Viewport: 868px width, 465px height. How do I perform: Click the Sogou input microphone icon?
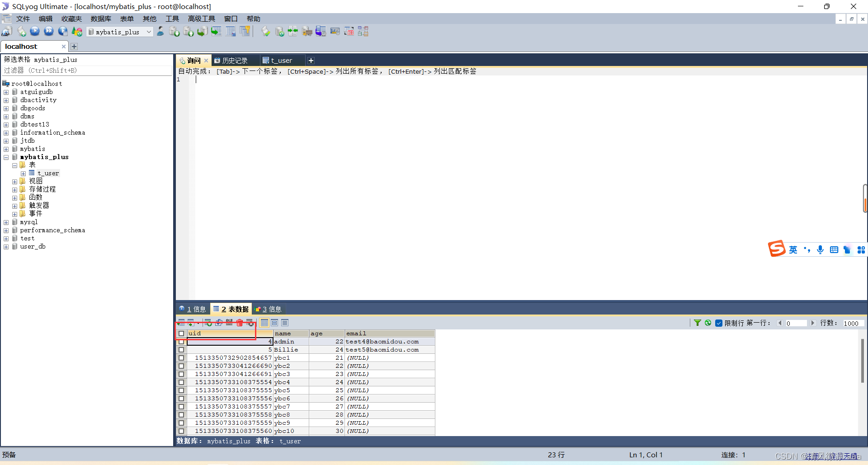pos(821,250)
